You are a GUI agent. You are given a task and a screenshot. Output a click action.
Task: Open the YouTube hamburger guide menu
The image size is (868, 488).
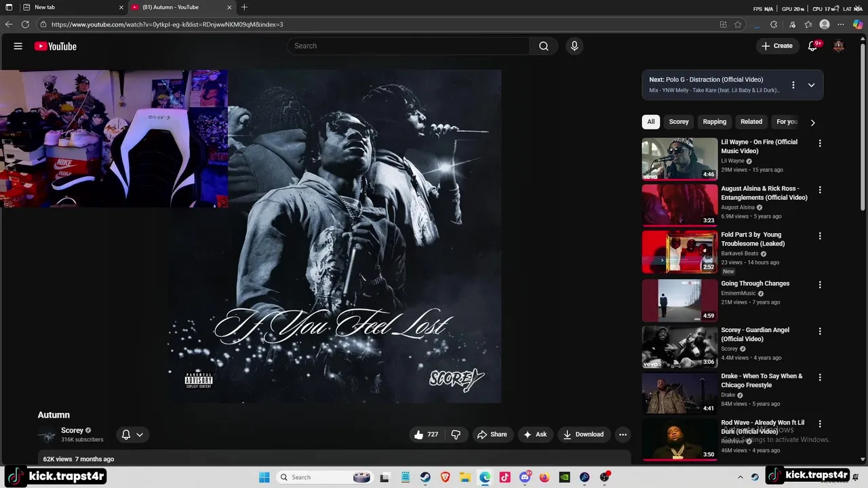(x=18, y=46)
